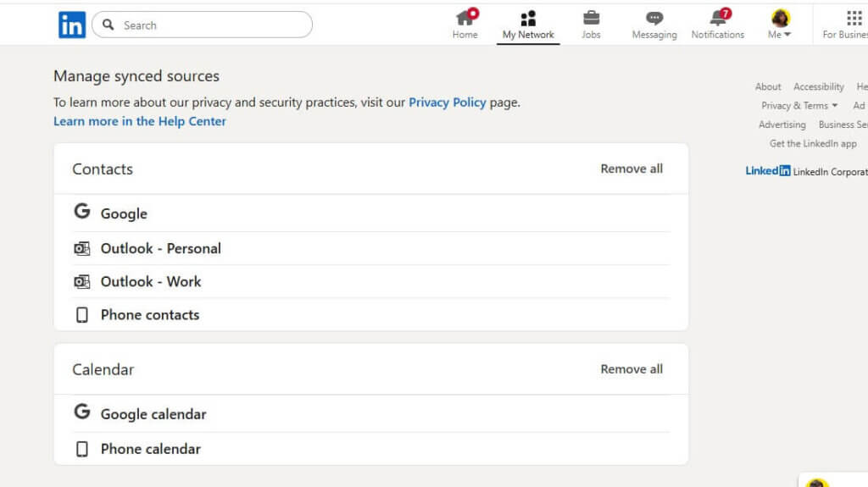Expand the Me dropdown arrow
The image size is (868, 487).
[787, 35]
